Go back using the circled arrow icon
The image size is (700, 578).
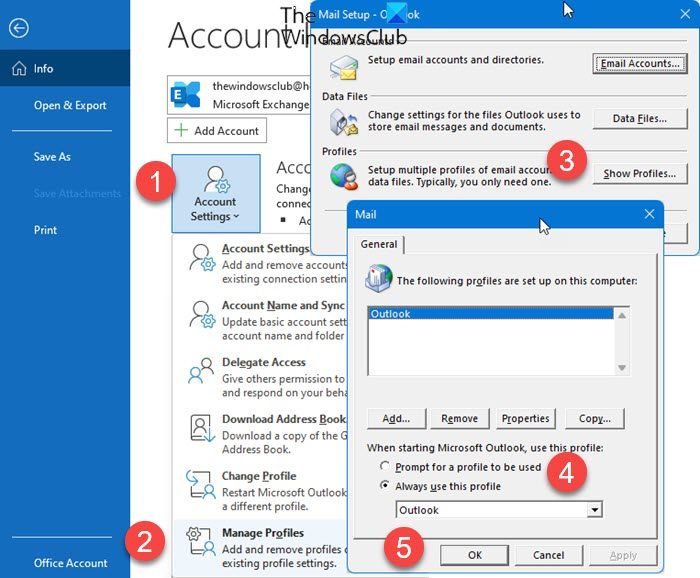pos(19,28)
